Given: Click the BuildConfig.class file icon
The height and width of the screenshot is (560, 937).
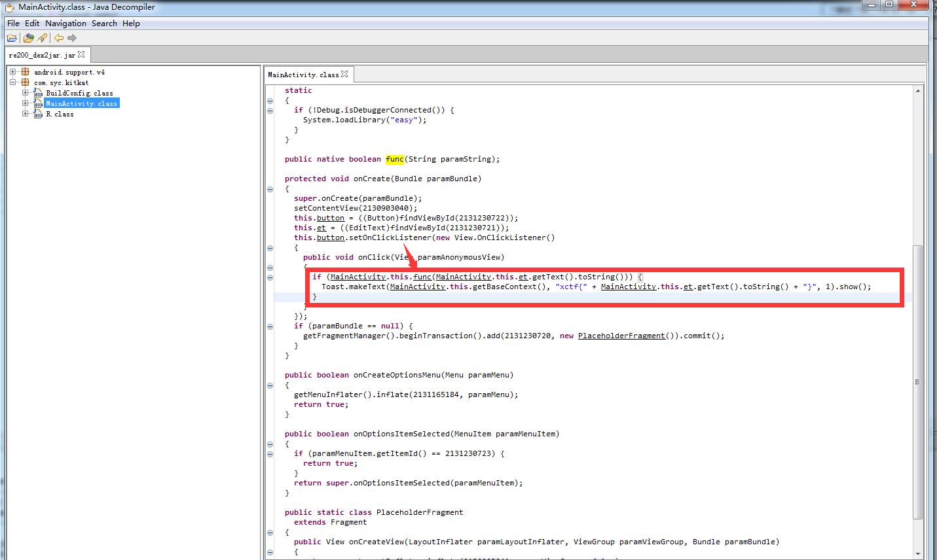Looking at the screenshot, I should 39,94.
